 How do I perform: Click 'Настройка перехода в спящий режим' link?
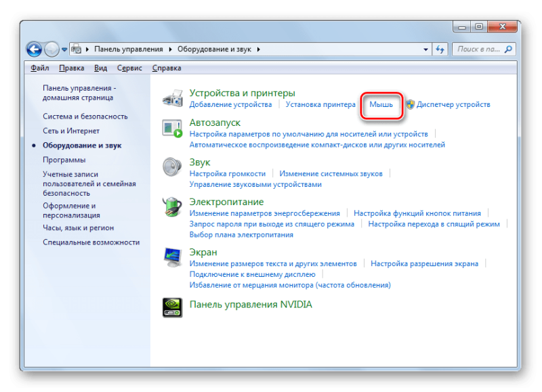click(434, 224)
